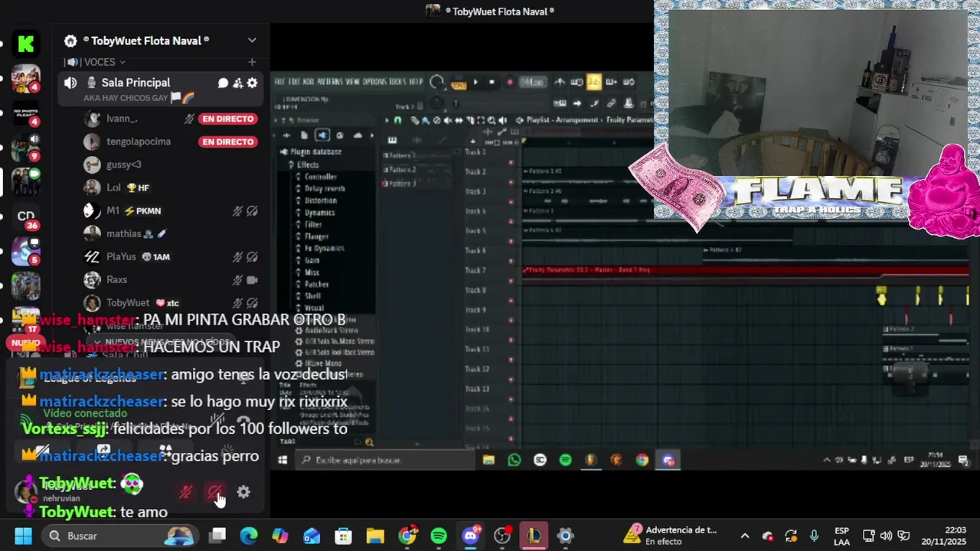
Task: Toggle FL Studio pattern/song mode switch
Action: (x=459, y=83)
